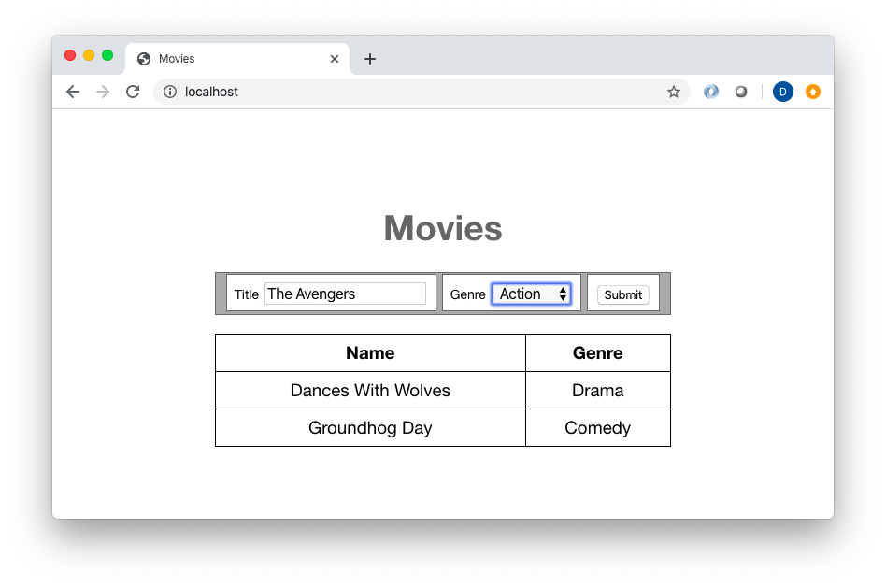Viewport: 886px width, 588px height.
Task: Click the Title field label
Action: pos(247,294)
